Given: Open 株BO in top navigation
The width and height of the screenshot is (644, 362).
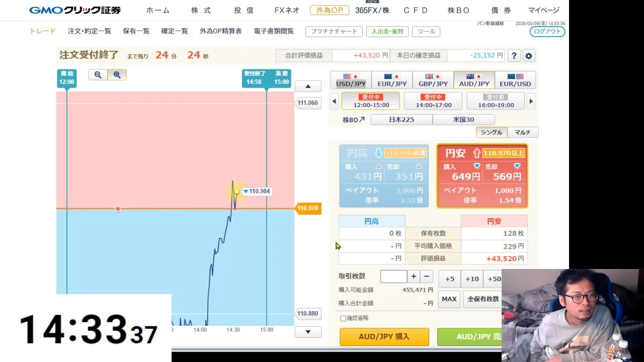Looking at the screenshot, I should point(458,11).
